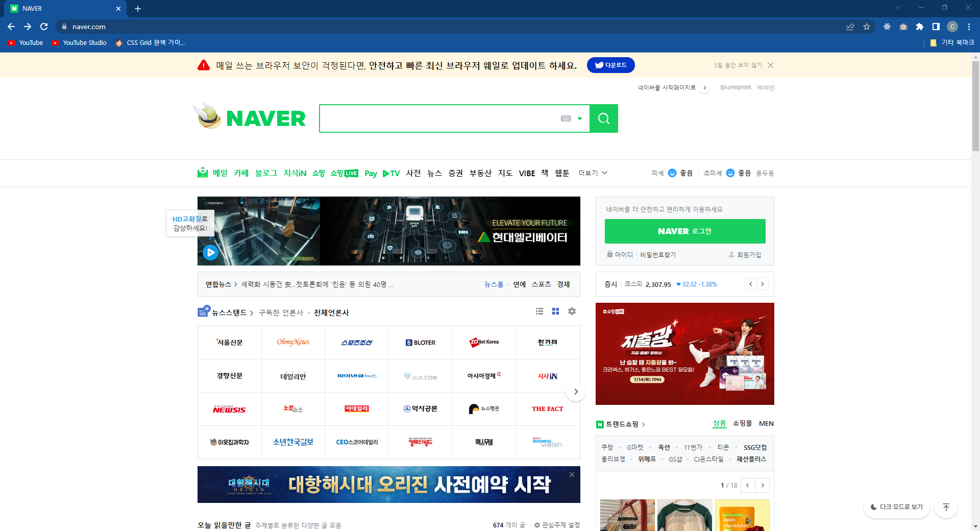Close the NAVER browser tab
The width and height of the screenshot is (980, 531).
pyautogui.click(x=118, y=9)
